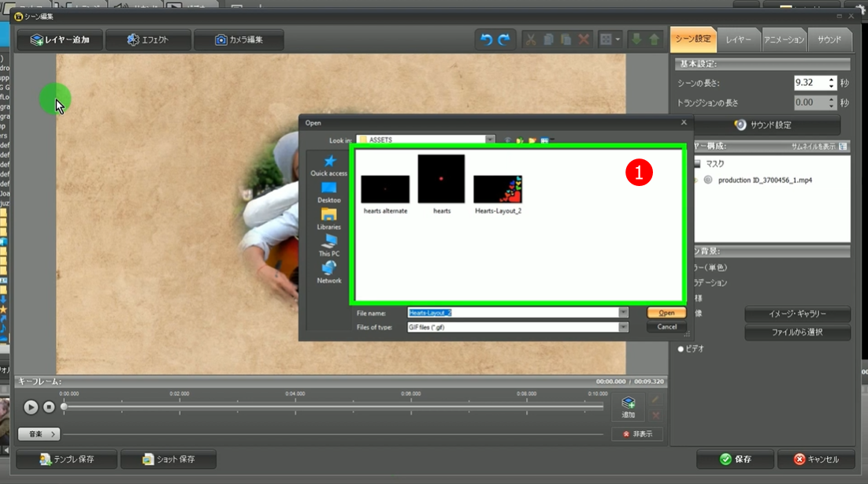Expand the Look in ASSETS dropdown
The height and width of the screenshot is (484, 868).
[490, 140]
